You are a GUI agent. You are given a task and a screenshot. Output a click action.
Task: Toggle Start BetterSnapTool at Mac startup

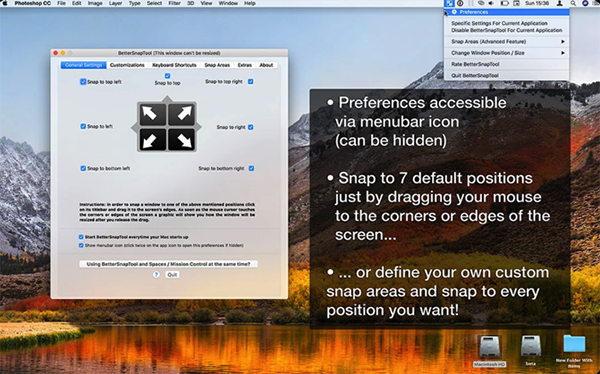(81, 237)
